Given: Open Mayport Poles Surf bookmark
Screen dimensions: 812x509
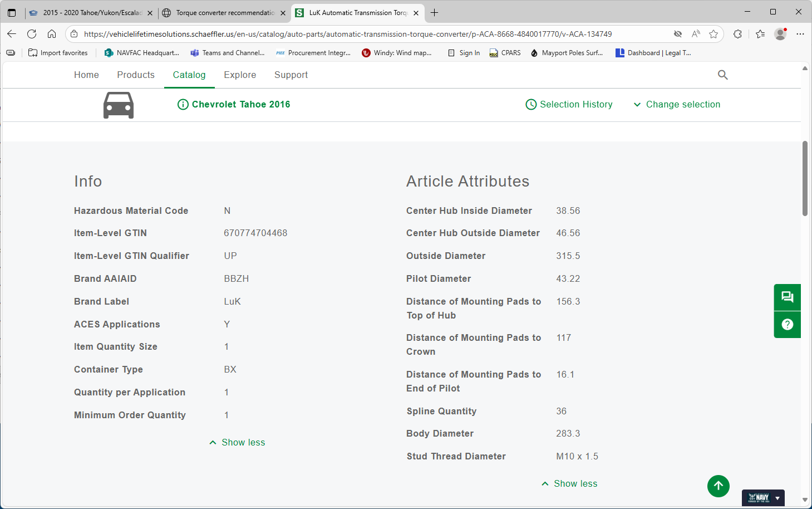Looking at the screenshot, I should point(567,53).
